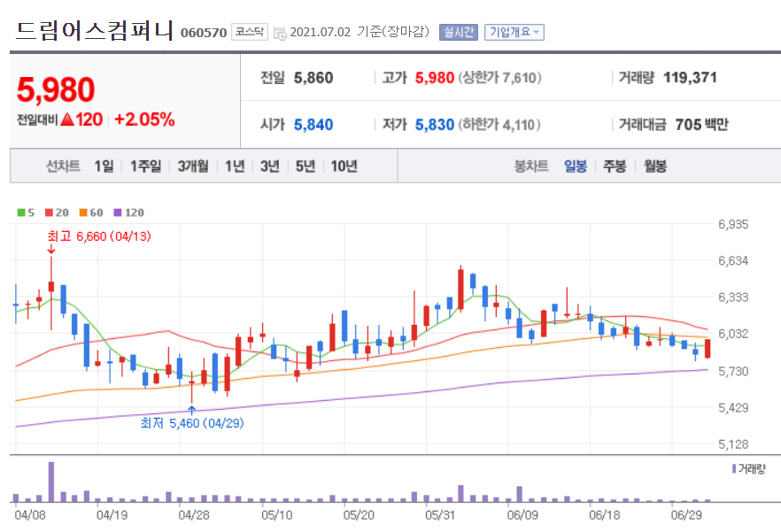Click the 저가 5,830 low price value
This screenshot has height=532, width=781.
click(434, 125)
